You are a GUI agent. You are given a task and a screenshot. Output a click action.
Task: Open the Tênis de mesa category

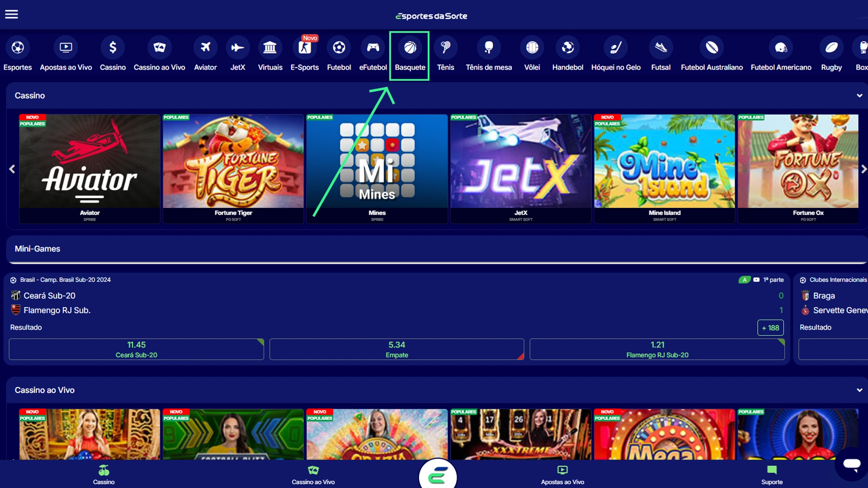pos(489,55)
